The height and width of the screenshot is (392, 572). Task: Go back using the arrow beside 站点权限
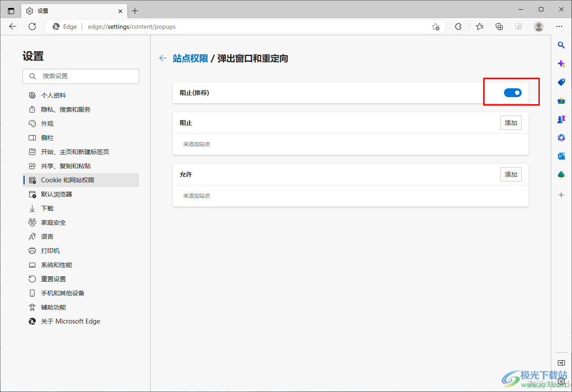point(163,58)
